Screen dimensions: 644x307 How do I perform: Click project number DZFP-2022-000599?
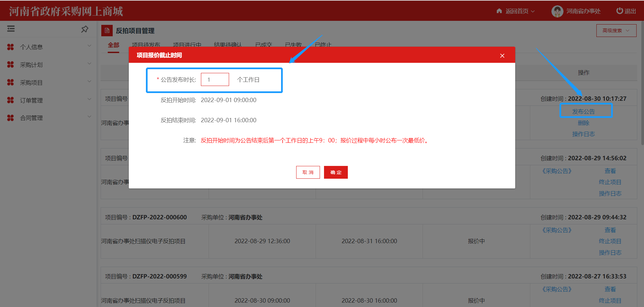(160, 276)
